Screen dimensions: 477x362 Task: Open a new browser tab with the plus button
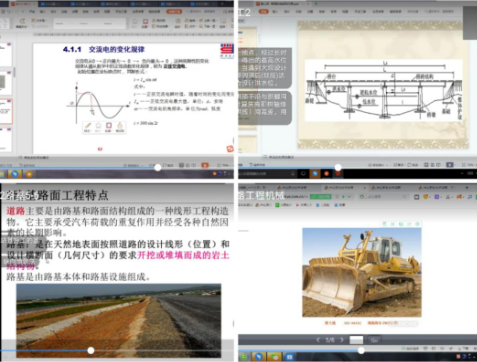tap(467, 188)
